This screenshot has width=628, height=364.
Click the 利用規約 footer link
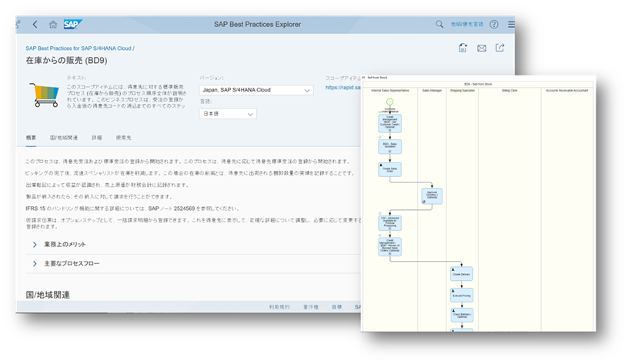click(279, 307)
